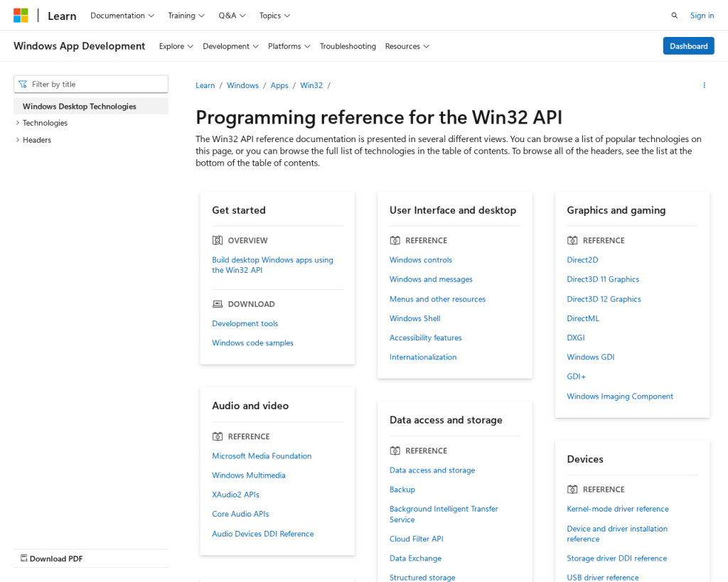Viewport: 728px width, 582px height.
Task: Open Development tools link
Action: [x=245, y=323]
